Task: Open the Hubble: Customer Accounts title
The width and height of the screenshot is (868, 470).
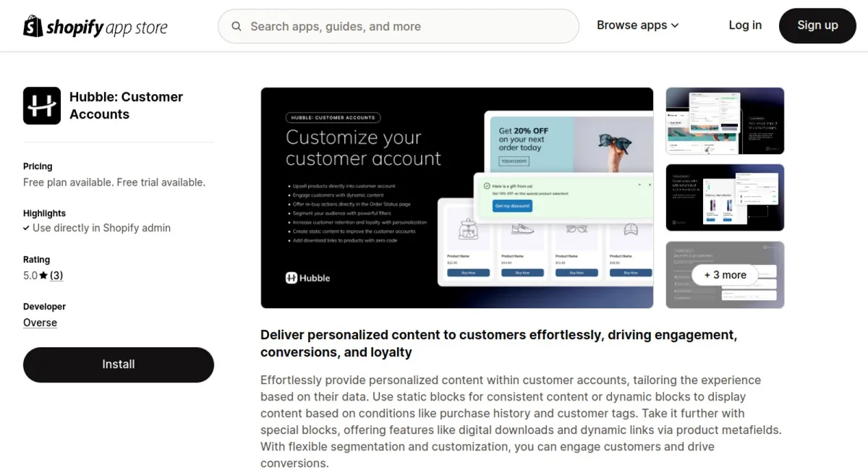Action: pyautogui.click(x=126, y=106)
